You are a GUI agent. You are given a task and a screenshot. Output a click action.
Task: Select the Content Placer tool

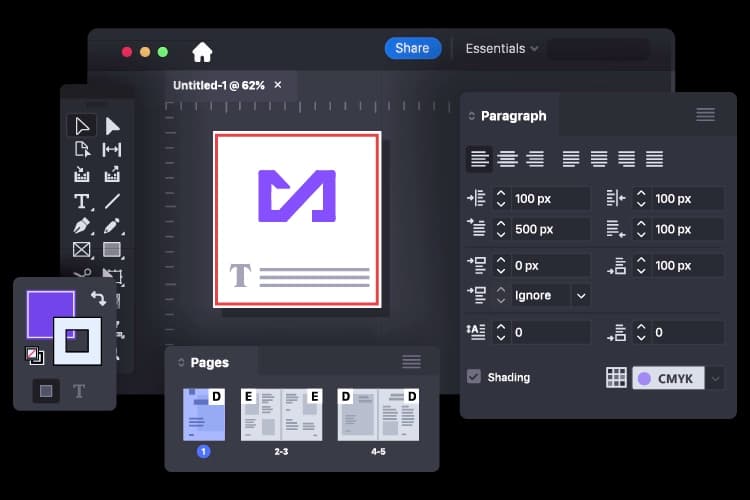pyautogui.click(x=112, y=174)
